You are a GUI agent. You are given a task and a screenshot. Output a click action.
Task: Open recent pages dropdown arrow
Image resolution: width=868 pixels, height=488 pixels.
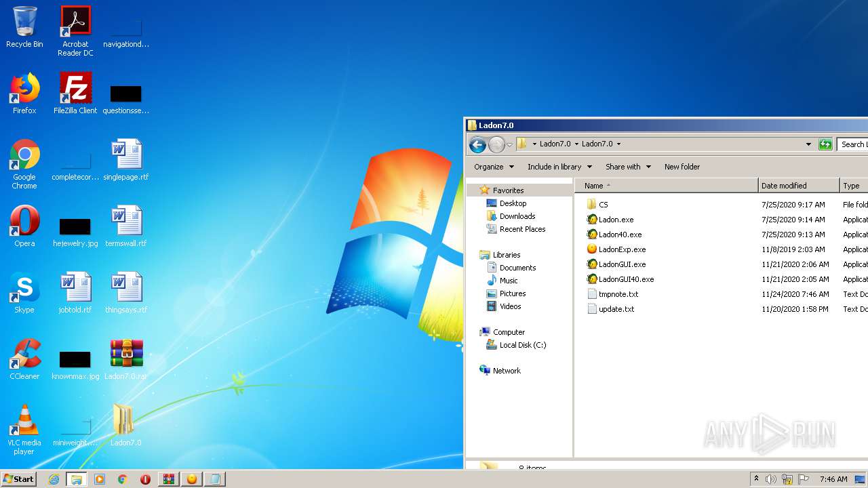(x=510, y=144)
